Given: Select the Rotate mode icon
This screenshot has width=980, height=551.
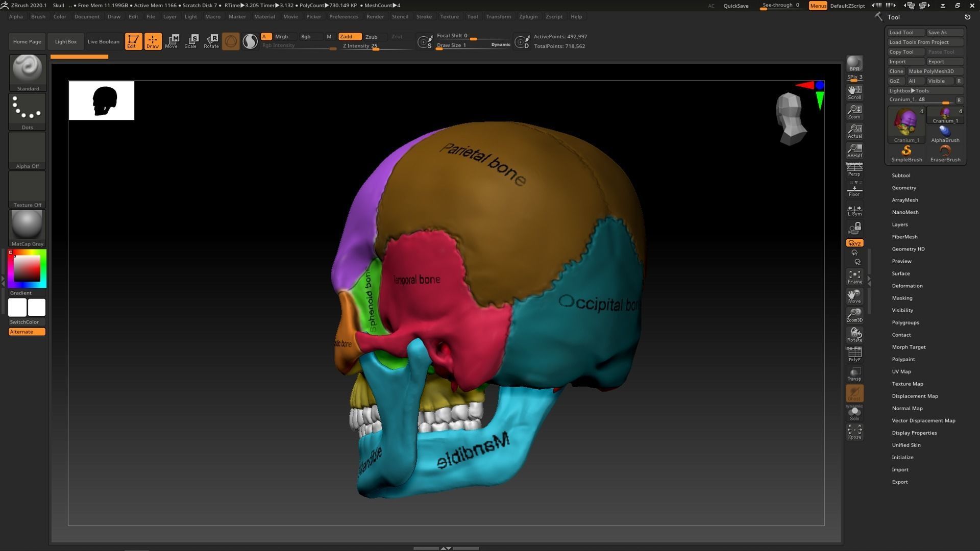Looking at the screenshot, I should pos(211,41).
